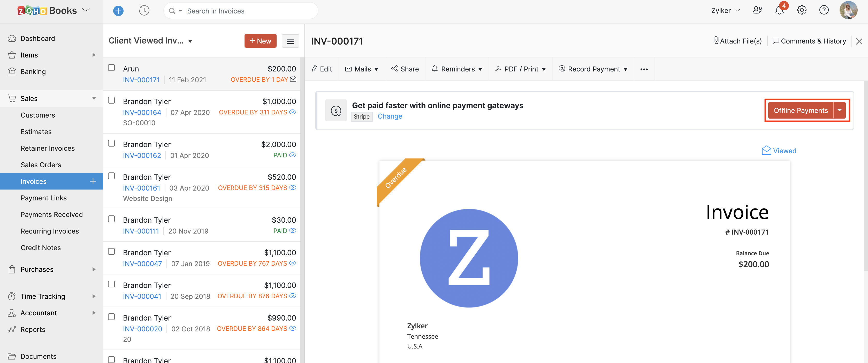This screenshot has height=363, width=868.
Task: Click the Change payment gateway link
Action: [389, 116]
